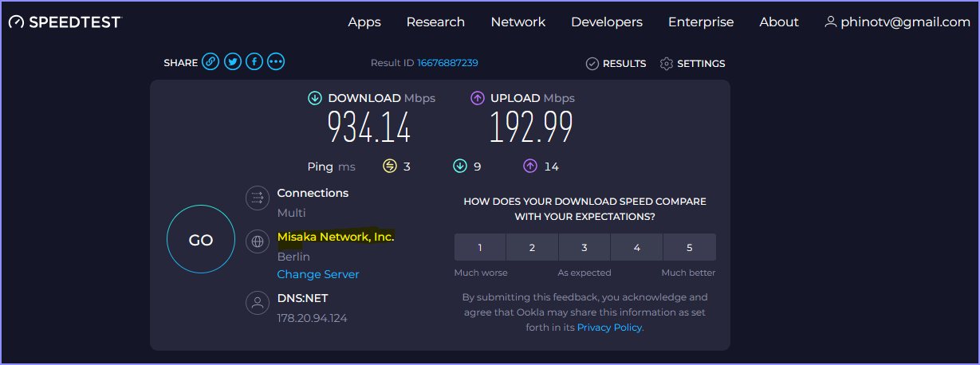Share the result on Facebook

coord(254,61)
